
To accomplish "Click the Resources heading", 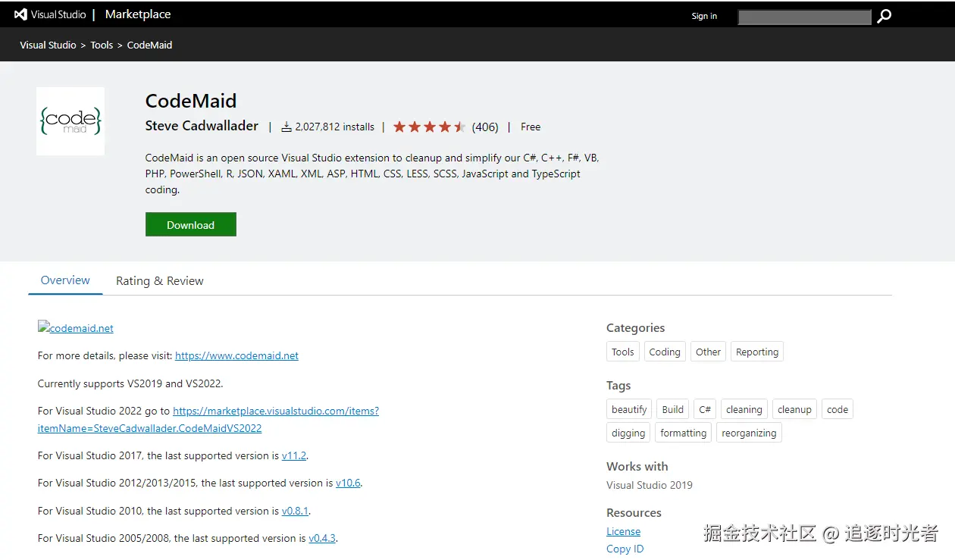I will point(634,512).
